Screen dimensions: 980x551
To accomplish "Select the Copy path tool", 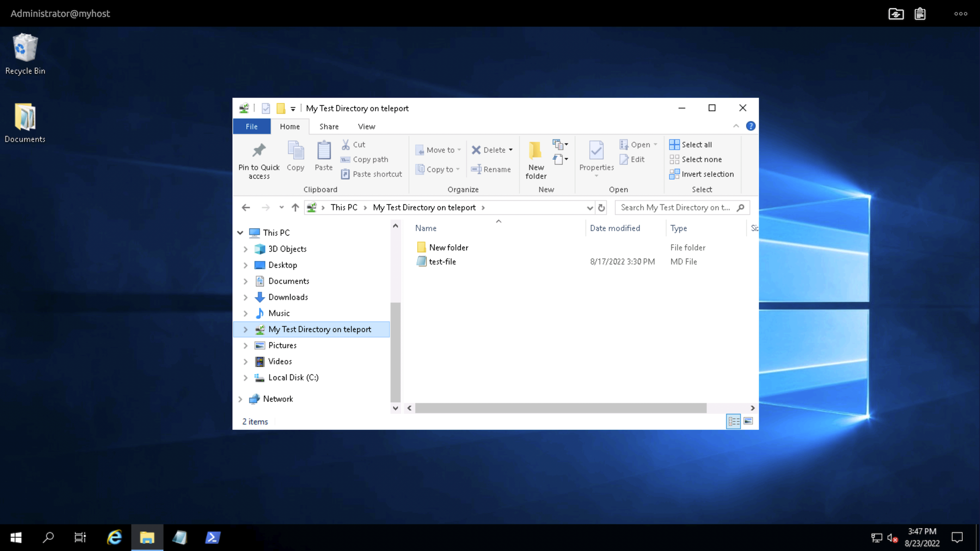I will pyautogui.click(x=364, y=159).
